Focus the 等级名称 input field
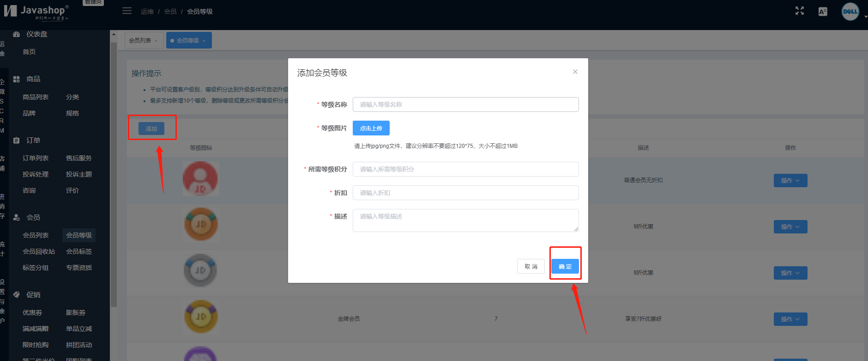The height and width of the screenshot is (361, 868). coord(465,104)
